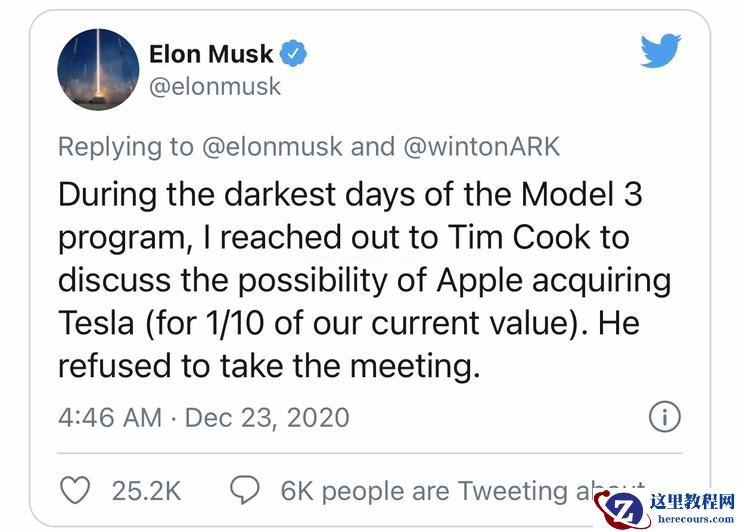Click the 这里教程网 watermark text
740x531 pixels.
(692, 502)
